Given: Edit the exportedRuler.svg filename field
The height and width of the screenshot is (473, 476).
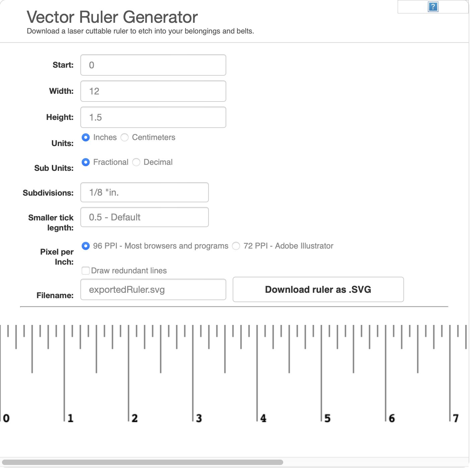Looking at the screenshot, I should coord(153,289).
